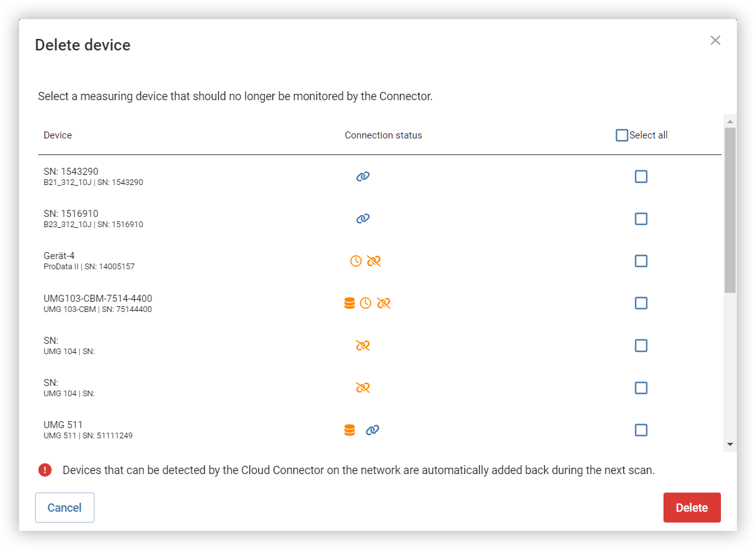Click the broken link icon for UMG103-CBM-7514-4400
Viewport: 756px width, 550px height.
pyautogui.click(x=384, y=302)
